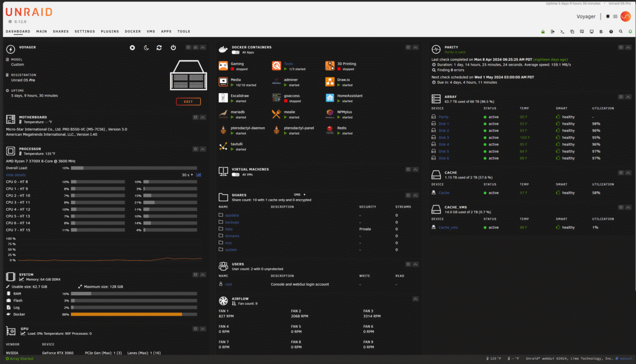Click the sleep moon icon in Voyager panel
This screenshot has height=364, width=636.
pyautogui.click(x=146, y=48)
